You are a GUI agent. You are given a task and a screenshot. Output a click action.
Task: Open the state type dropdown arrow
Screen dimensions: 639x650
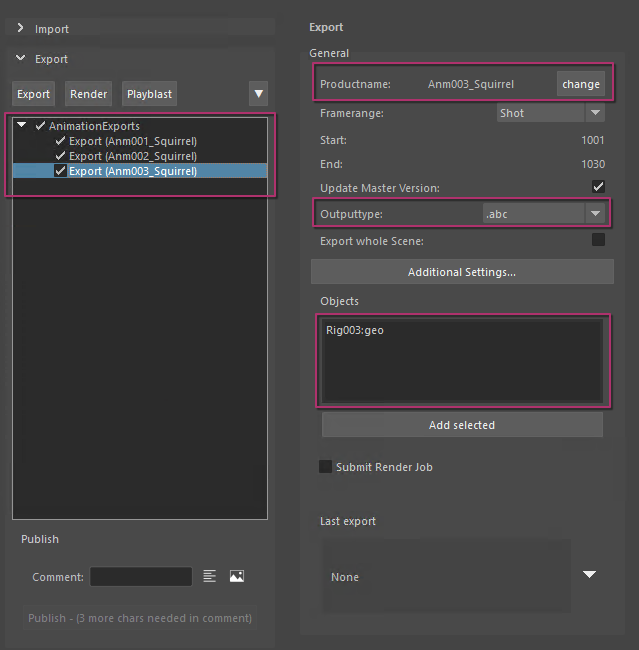[x=258, y=94]
